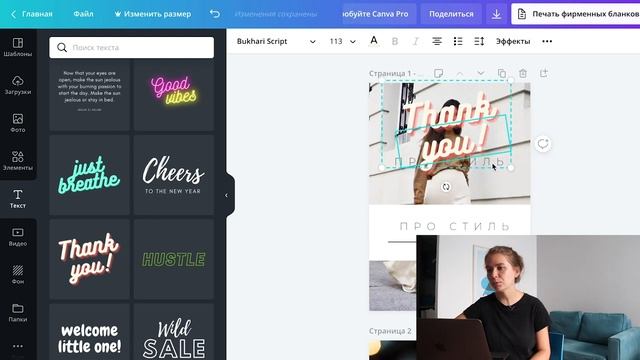
Task: Open the font size 113 dropdown
Action: [x=342, y=41]
